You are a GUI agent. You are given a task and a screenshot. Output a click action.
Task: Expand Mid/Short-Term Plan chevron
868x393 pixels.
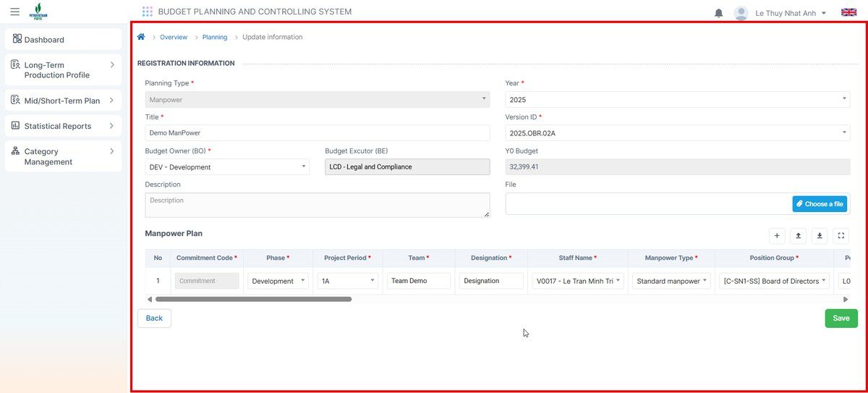pos(112,101)
